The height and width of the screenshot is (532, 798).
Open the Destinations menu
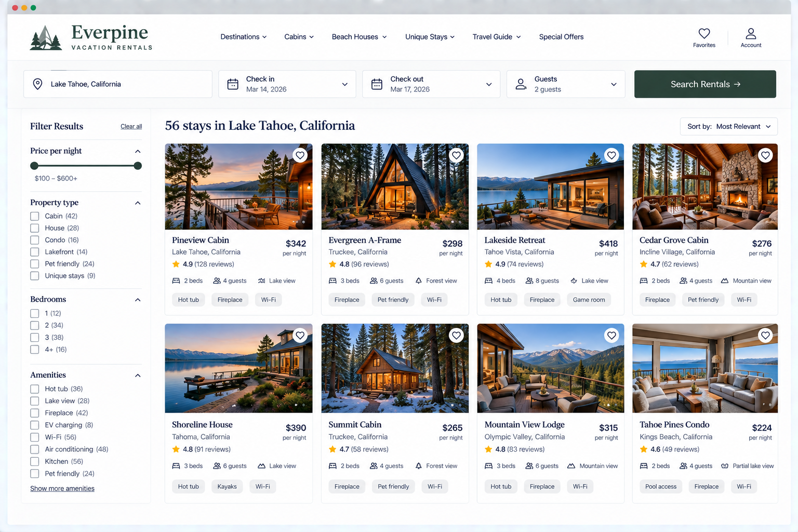point(244,37)
